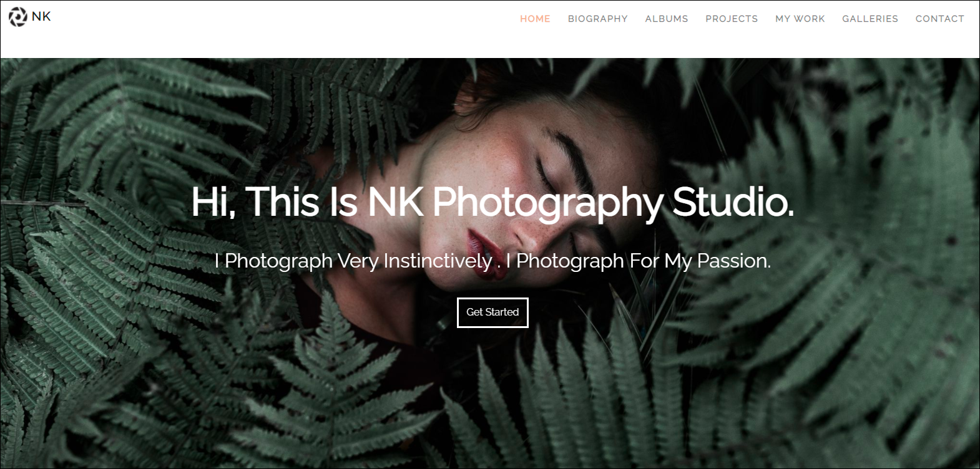980x469 pixels.
Task: Click the word 'Studio.' in the headline
Action: click(733, 203)
